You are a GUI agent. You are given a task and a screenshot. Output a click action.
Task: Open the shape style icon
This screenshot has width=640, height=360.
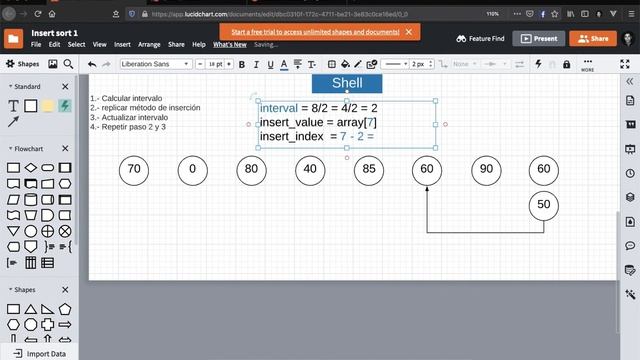pos(371,64)
